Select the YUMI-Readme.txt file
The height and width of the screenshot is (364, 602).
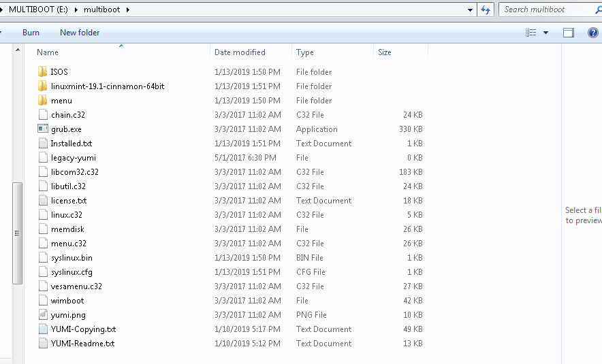[x=82, y=344]
